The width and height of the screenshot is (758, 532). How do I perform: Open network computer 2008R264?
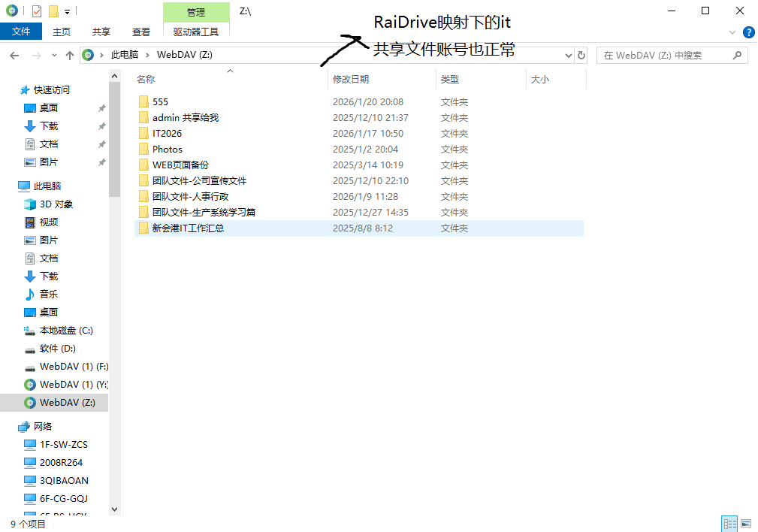[x=61, y=462]
